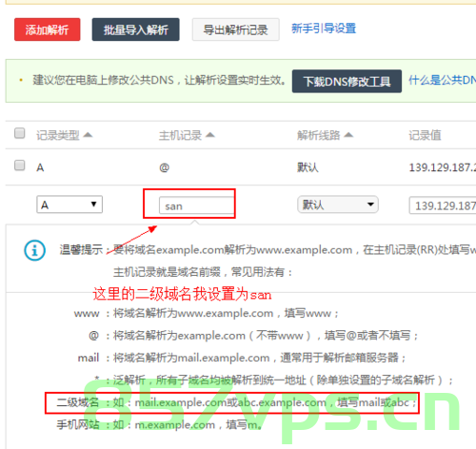Open the 什么是公共DNS link
Screen dimensions: 476x449
click(442, 80)
